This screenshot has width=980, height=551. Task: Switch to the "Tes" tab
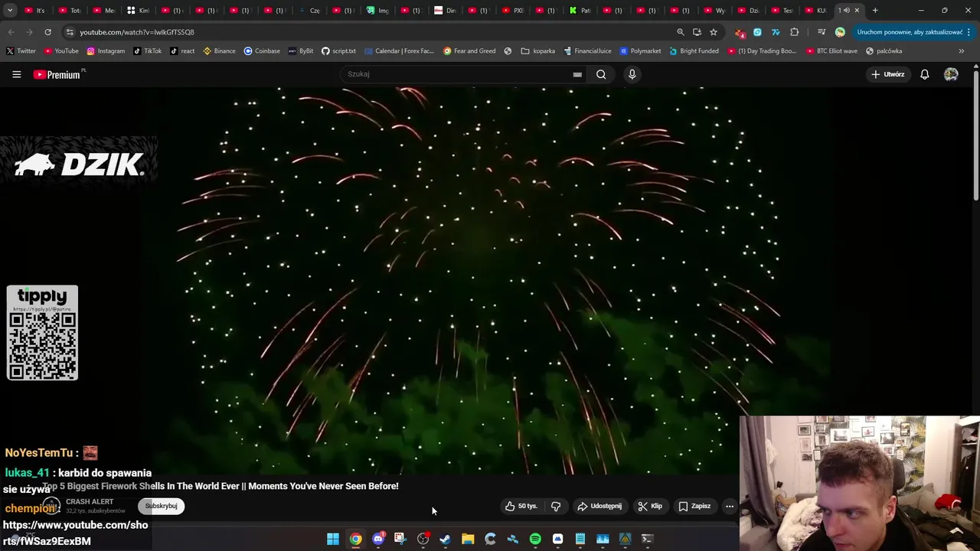(x=782, y=11)
